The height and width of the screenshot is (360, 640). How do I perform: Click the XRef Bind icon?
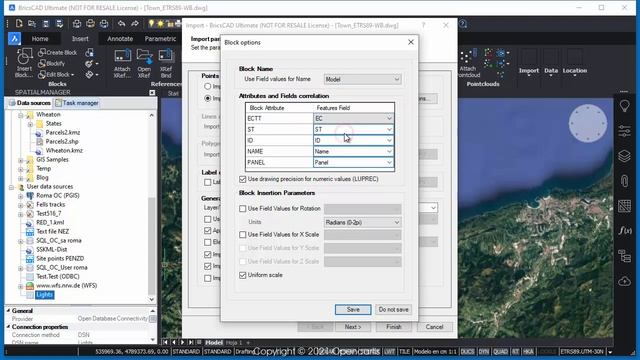click(x=166, y=63)
